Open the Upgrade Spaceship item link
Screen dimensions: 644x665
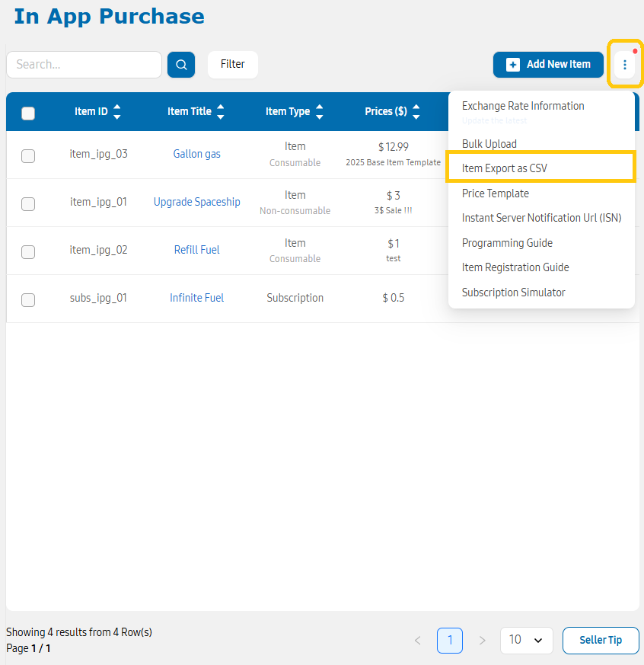pyautogui.click(x=196, y=202)
